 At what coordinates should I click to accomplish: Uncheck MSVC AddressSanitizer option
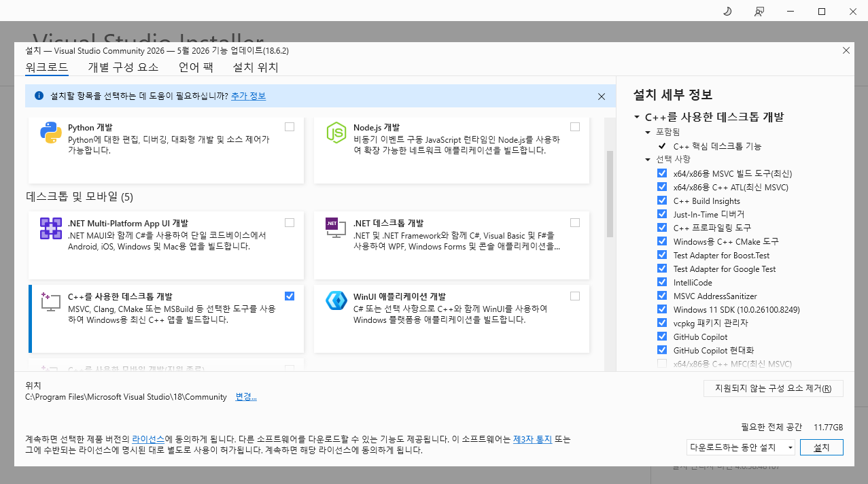point(662,296)
